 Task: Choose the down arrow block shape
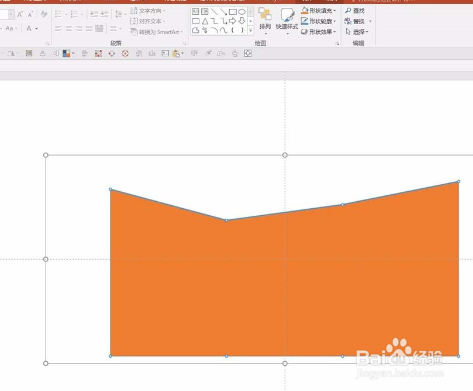(242, 21)
